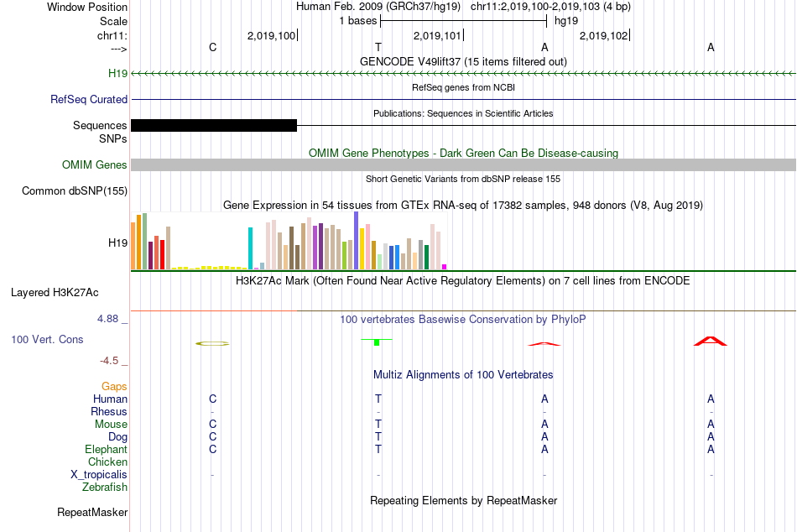The width and height of the screenshot is (797, 532).
Task: Open the 100 Vert. Cons label
Action: click(47, 339)
